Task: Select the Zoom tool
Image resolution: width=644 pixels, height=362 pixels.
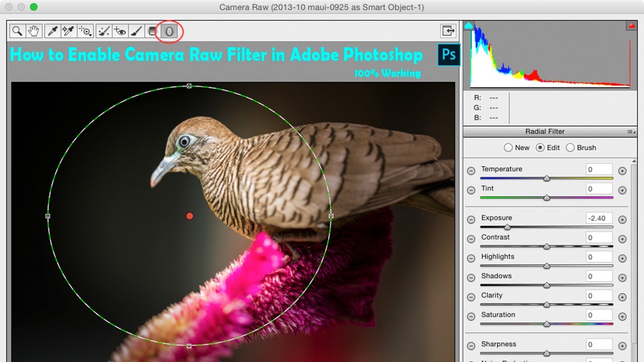Action: click(17, 31)
